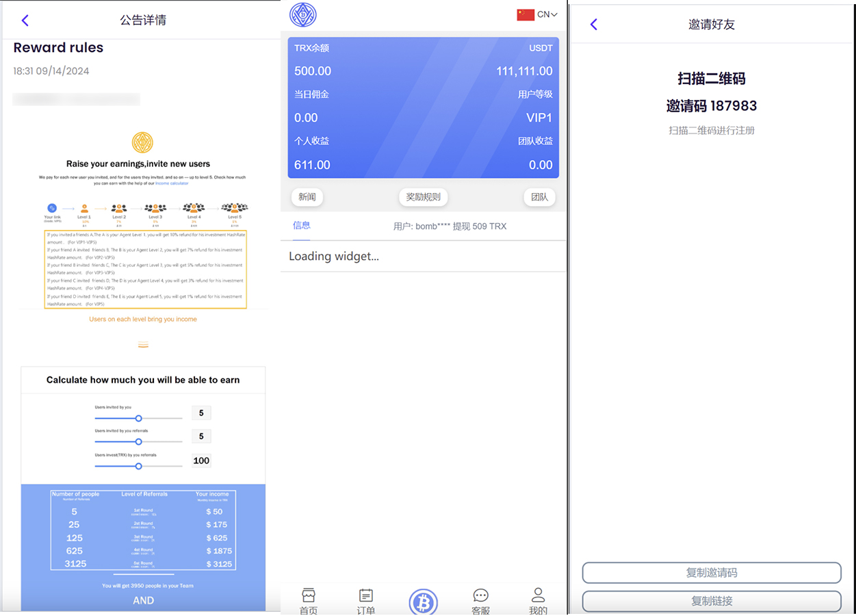Click the blue 'Your link' icon
This screenshot has height=616, width=856.
tap(52, 208)
